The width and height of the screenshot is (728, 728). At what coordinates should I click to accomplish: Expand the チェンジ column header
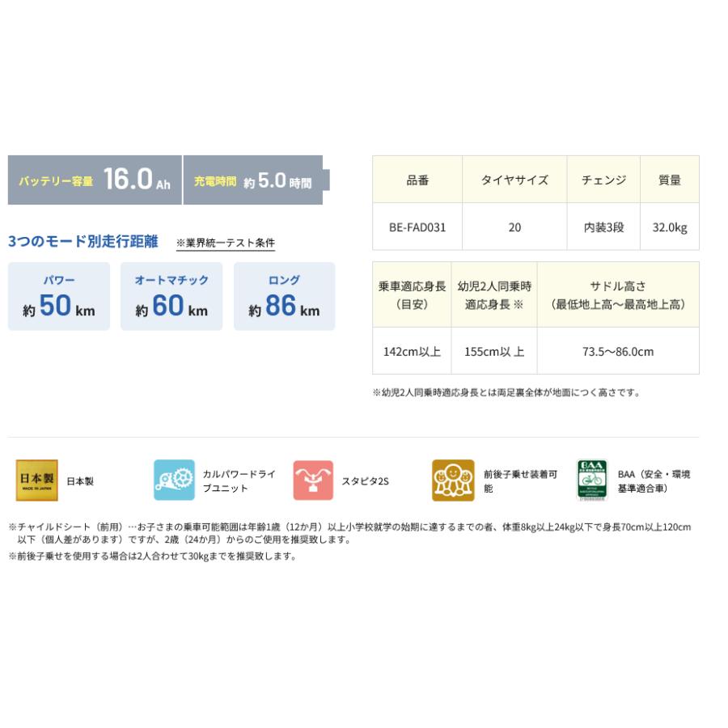click(x=603, y=180)
